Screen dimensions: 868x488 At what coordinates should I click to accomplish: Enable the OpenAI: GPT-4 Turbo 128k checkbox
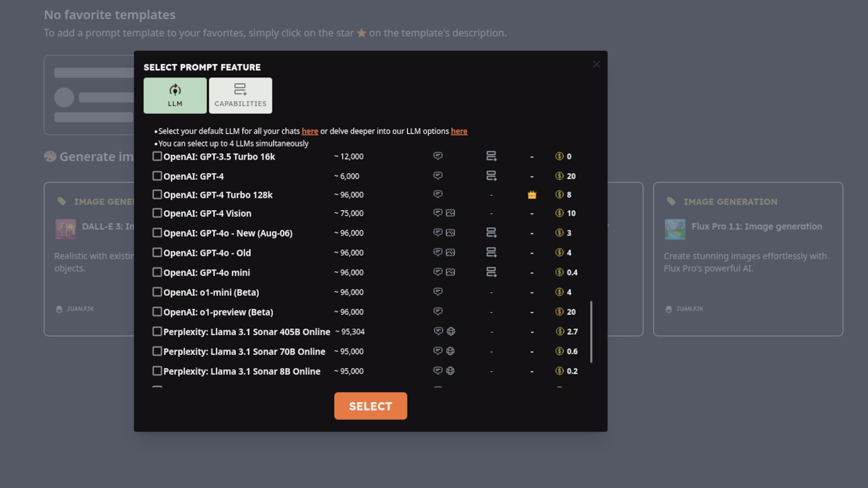[x=157, y=194]
